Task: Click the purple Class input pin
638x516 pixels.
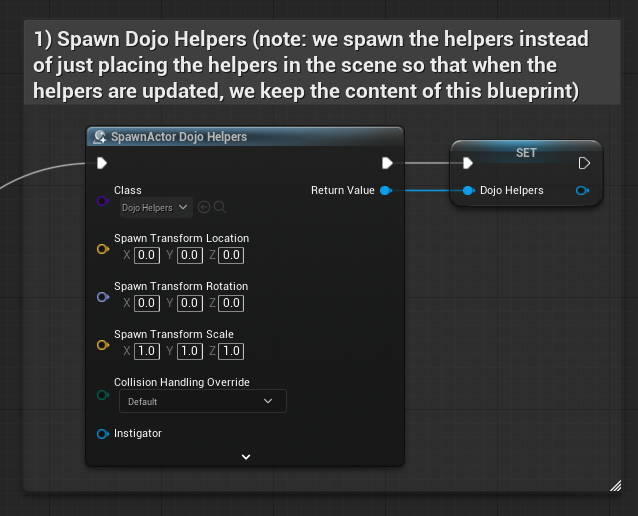Action: click(102, 200)
